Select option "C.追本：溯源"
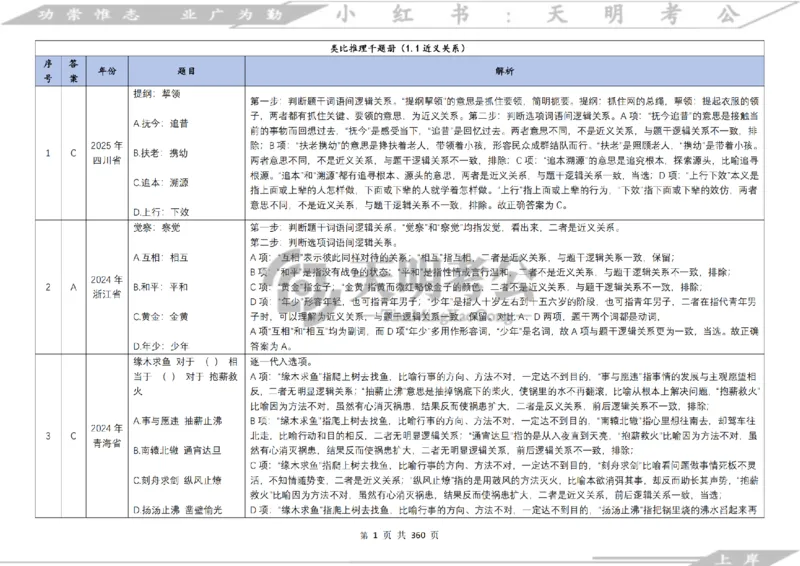Viewport: 800px width, 566px height. point(161,183)
